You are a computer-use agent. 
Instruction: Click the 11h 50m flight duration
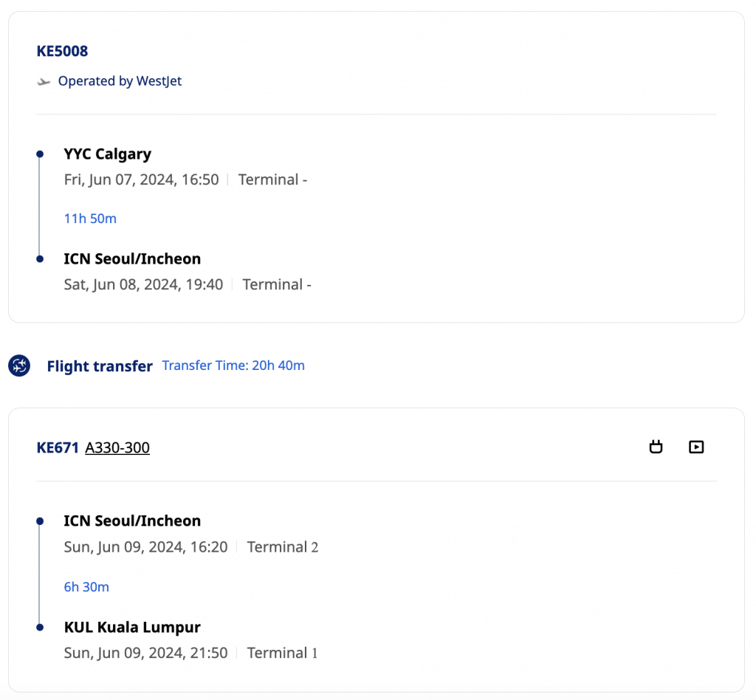click(90, 219)
